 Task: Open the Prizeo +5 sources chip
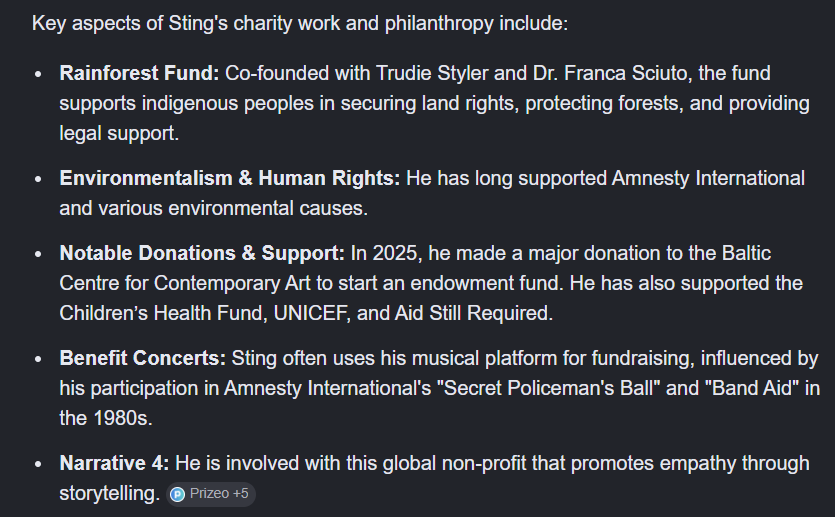click(x=210, y=494)
